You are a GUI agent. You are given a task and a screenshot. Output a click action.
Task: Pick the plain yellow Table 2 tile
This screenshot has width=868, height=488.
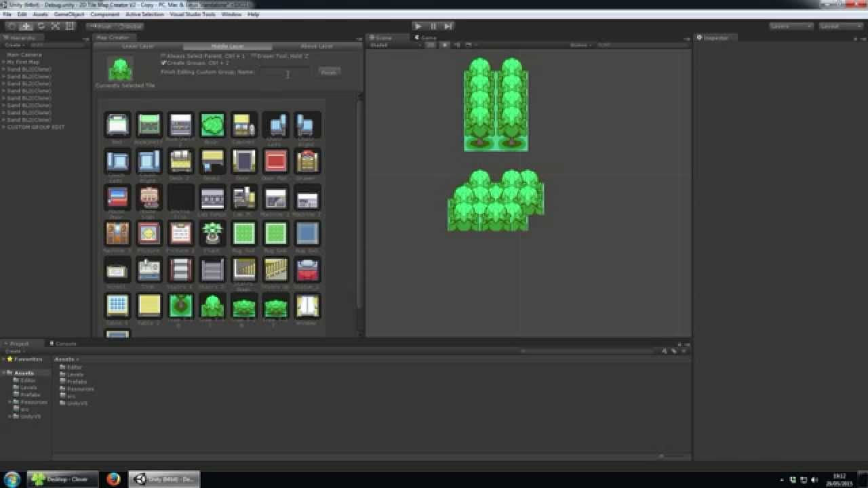point(149,306)
